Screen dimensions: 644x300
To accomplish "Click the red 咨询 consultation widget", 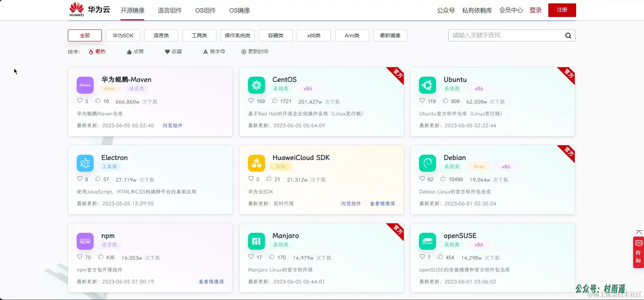I will 638,252.
